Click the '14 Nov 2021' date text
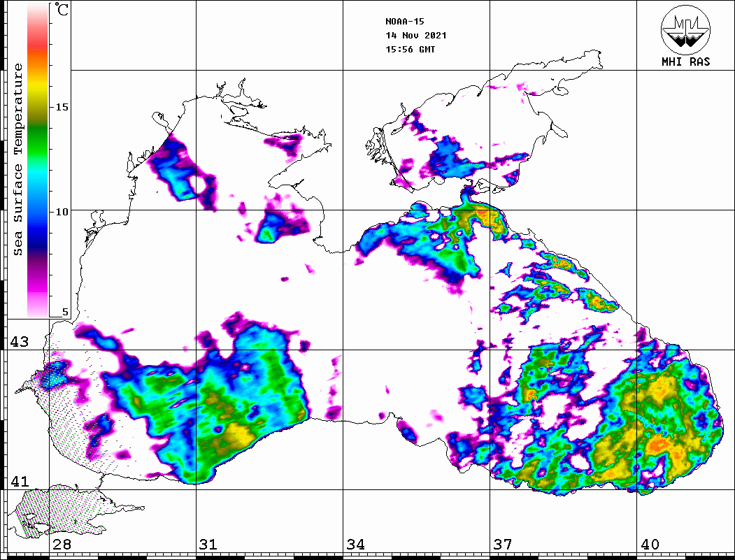This screenshot has width=735, height=560. pyautogui.click(x=416, y=35)
